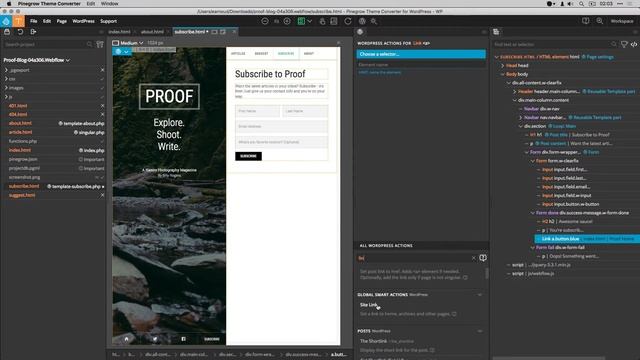Viewport: 640px width, 360px height.
Task: Click the WordPress panel tab icon
Action: point(360,32)
